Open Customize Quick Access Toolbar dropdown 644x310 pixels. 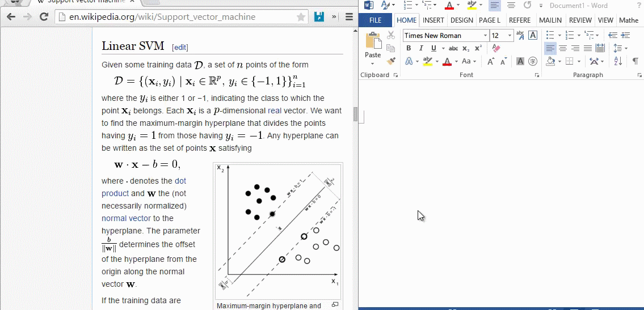pos(541,6)
